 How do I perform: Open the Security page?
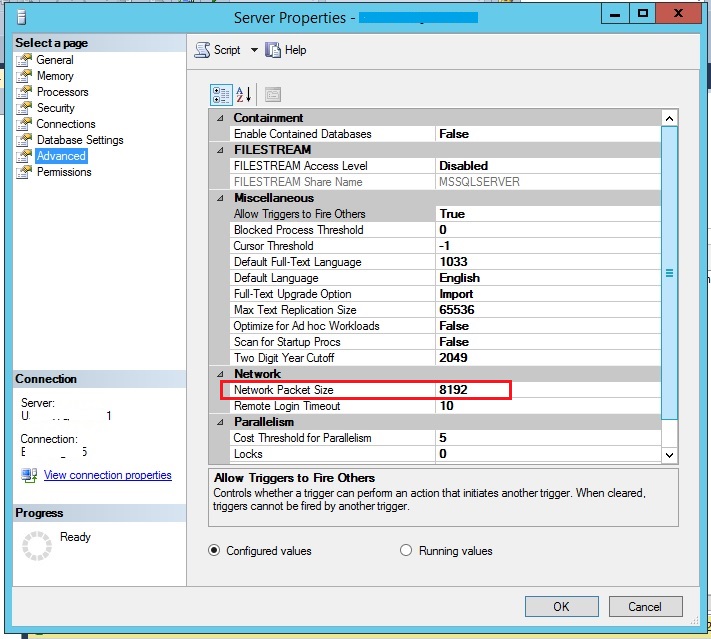click(x=56, y=108)
